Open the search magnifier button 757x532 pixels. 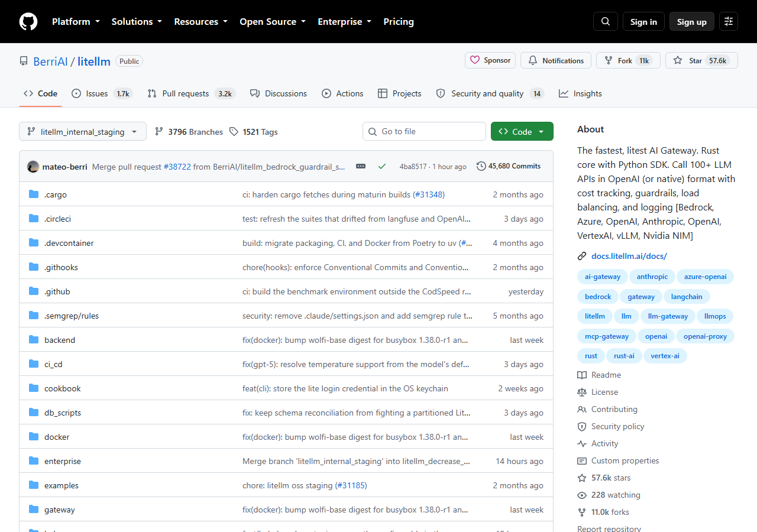[x=606, y=21]
